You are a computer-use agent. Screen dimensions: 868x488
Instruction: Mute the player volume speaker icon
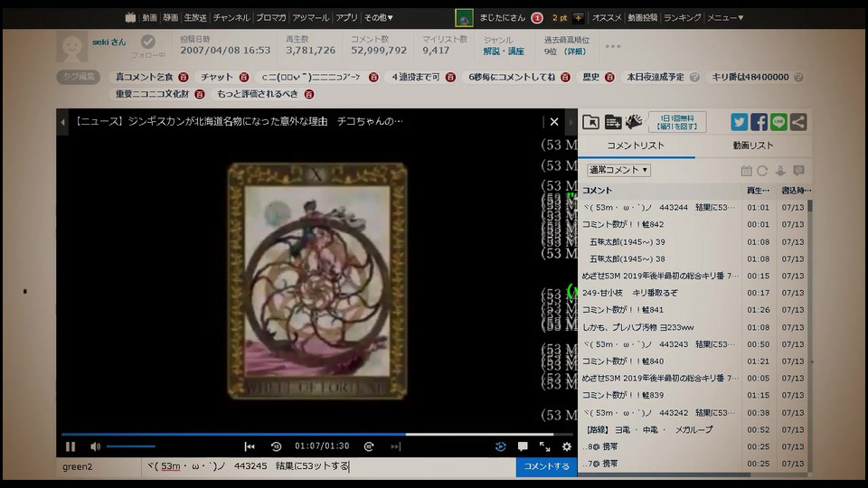pos(95,446)
